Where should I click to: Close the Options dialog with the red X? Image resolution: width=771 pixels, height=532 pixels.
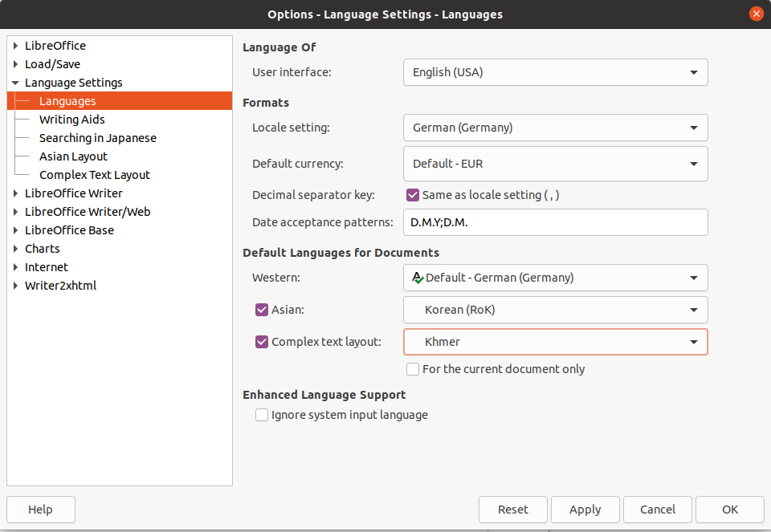tap(756, 14)
